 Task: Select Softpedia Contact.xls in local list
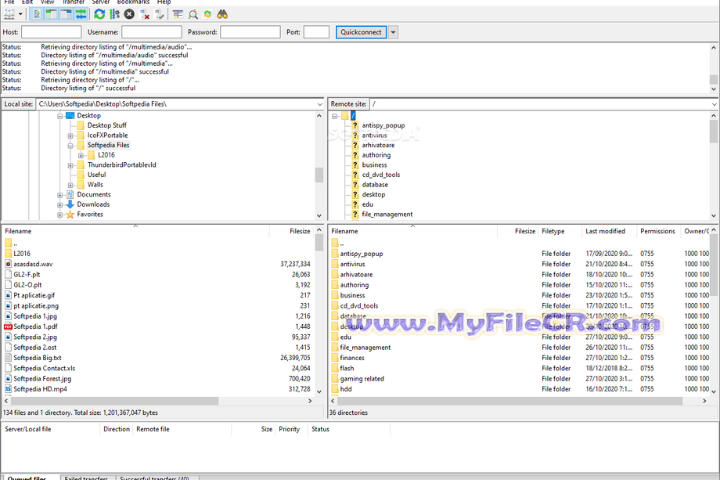[44, 368]
